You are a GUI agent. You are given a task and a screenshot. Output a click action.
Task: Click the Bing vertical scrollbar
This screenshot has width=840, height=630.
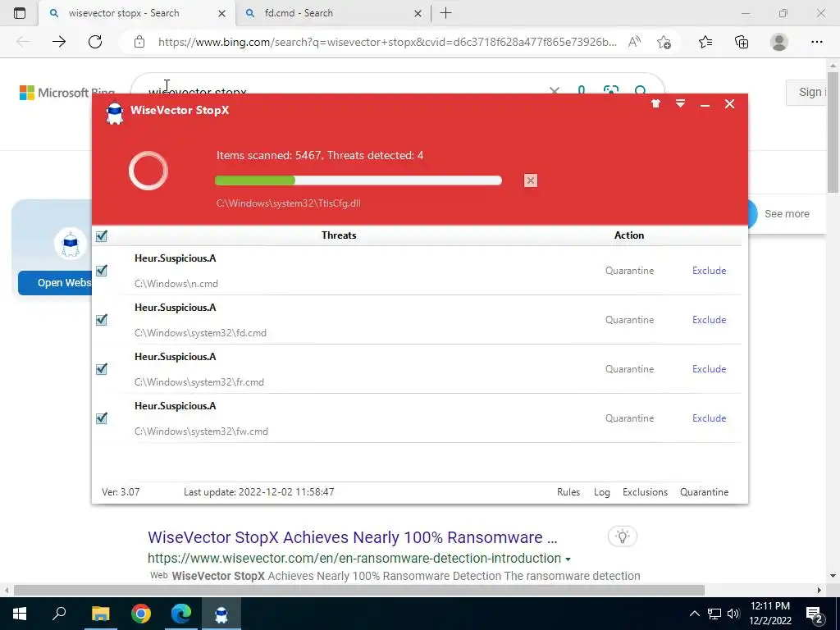[833, 131]
